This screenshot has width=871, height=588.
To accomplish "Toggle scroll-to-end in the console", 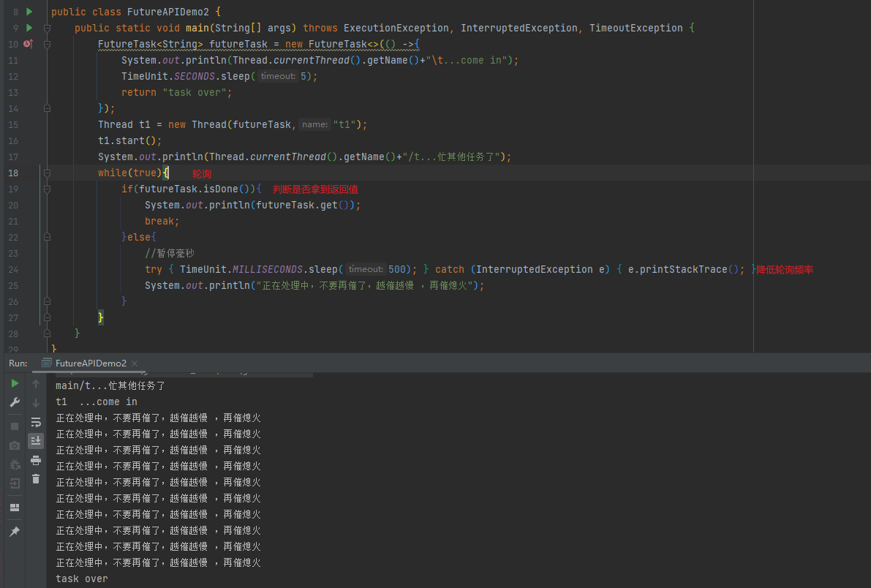I will (35, 440).
